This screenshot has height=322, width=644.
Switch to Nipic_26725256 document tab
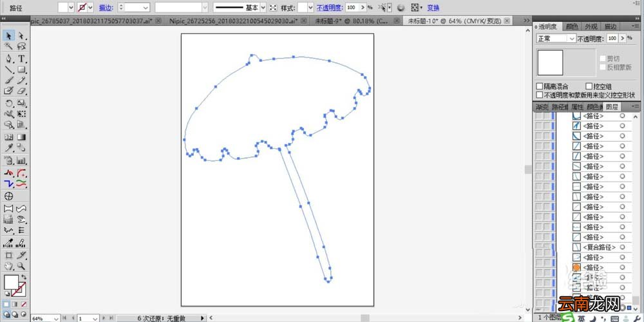point(233,21)
